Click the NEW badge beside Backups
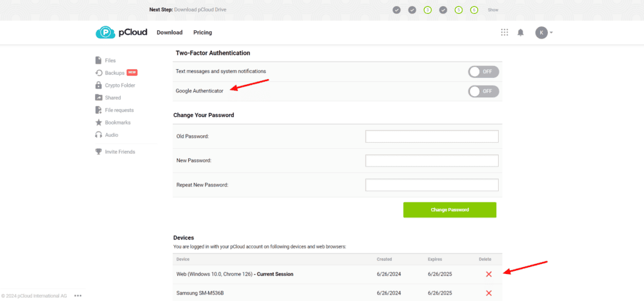Image resolution: width=644 pixels, height=301 pixels. [132, 72]
